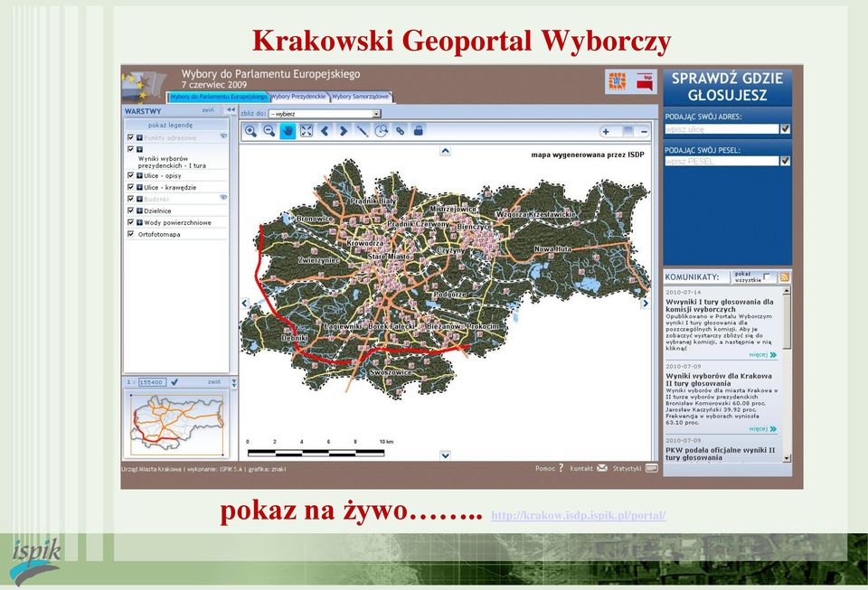Toggle Punkty adresowe layer checkbox

(130, 137)
